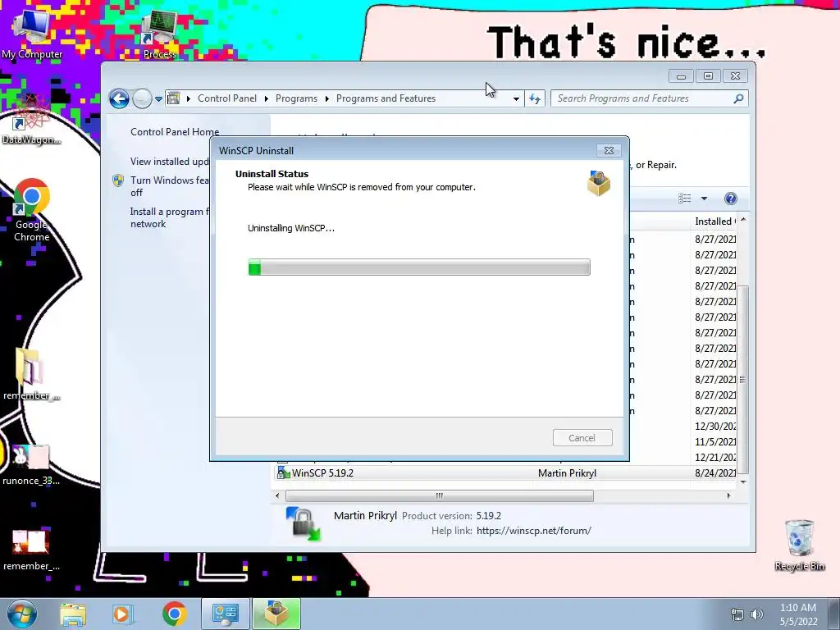Click the Control Panel breadcrumb
Image resolution: width=840 pixels, height=630 pixels.
coord(227,98)
